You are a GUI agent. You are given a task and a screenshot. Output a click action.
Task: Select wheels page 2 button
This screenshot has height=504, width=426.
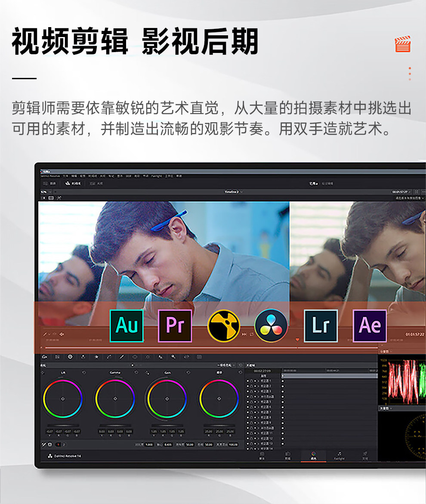pyautogui.click(x=64, y=445)
